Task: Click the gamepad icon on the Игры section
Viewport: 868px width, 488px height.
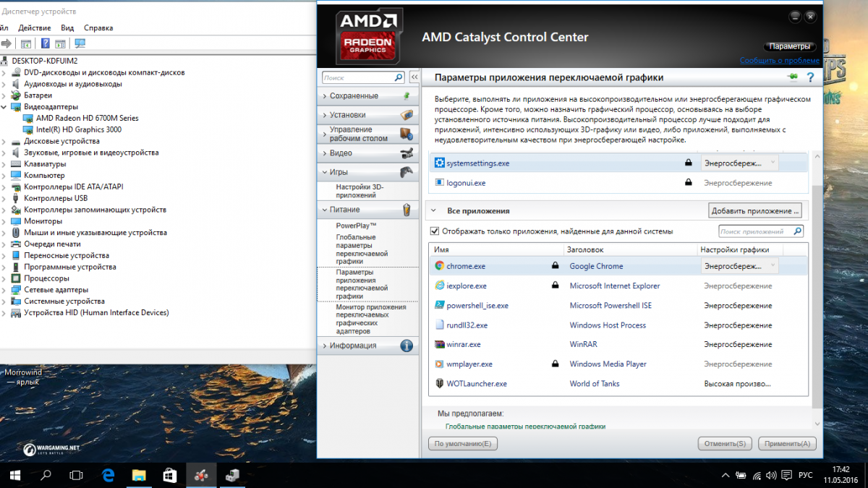Action: click(407, 172)
